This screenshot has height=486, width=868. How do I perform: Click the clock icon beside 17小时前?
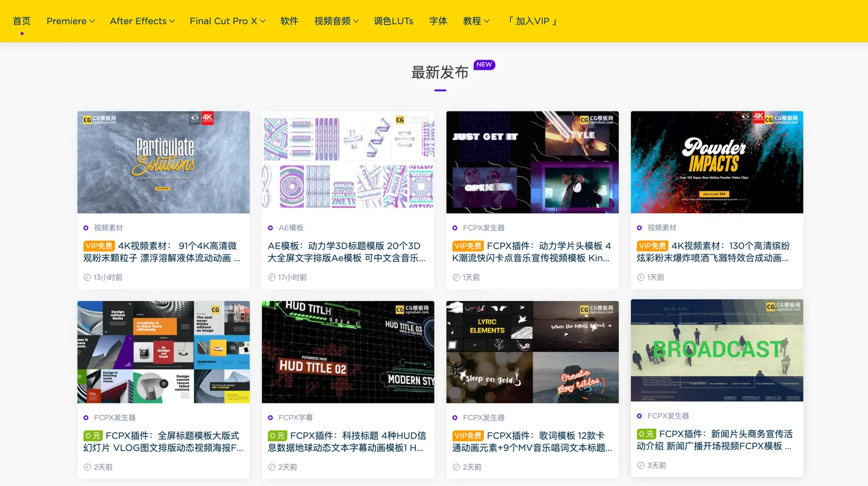point(272,277)
